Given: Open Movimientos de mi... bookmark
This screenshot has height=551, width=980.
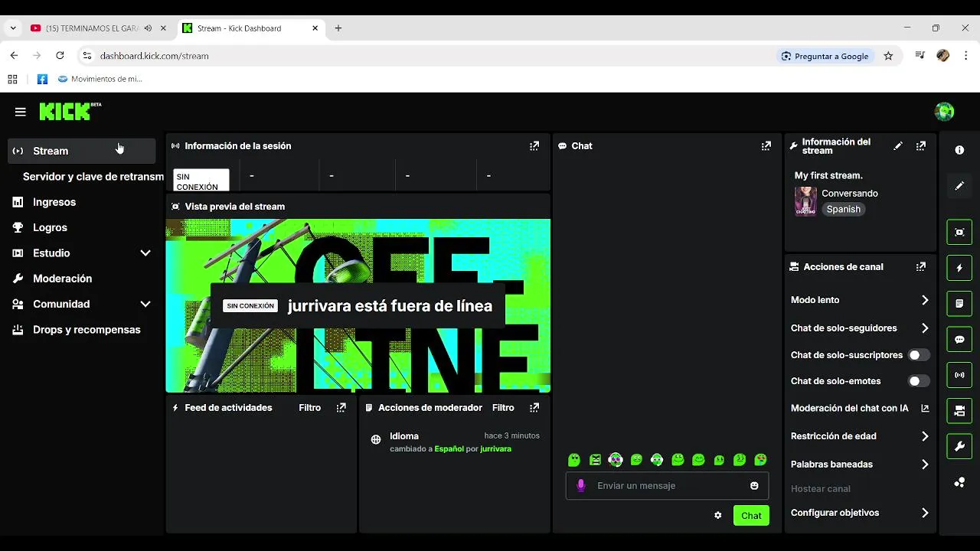Looking at the screenshot, I should tap(100, 79).
